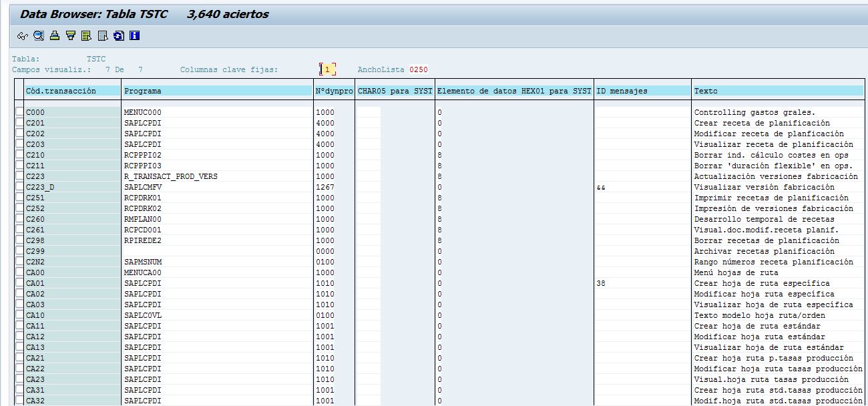Tick the checkbox for transaction C223_D
The width and height of the screenshot is (868, 406).
coord(19,187)
